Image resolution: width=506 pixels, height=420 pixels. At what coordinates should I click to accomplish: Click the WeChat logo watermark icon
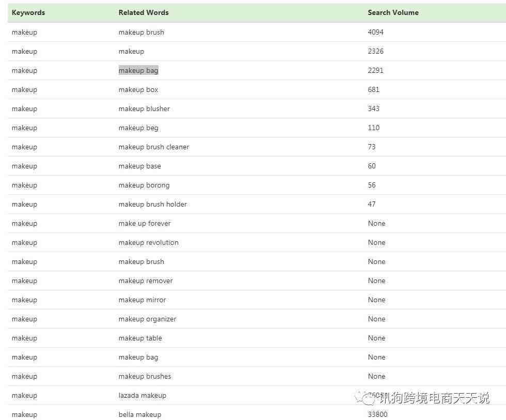click(369, 398)
